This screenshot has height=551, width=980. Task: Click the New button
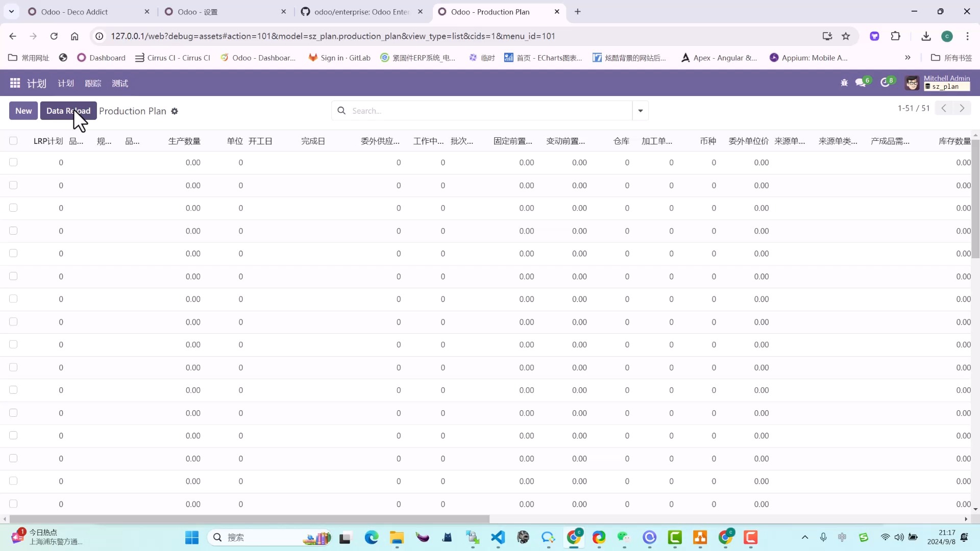[23, 110]
